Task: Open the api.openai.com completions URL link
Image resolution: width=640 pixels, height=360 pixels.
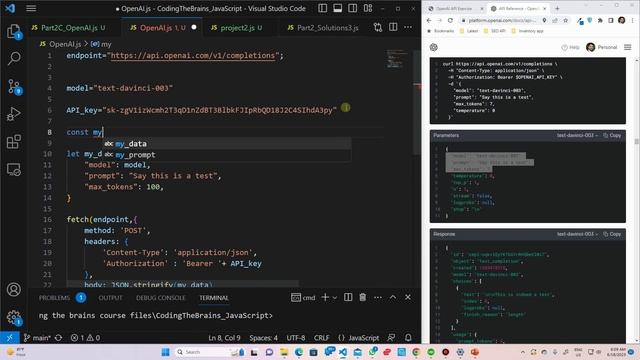Action: (x=193, y=56)
